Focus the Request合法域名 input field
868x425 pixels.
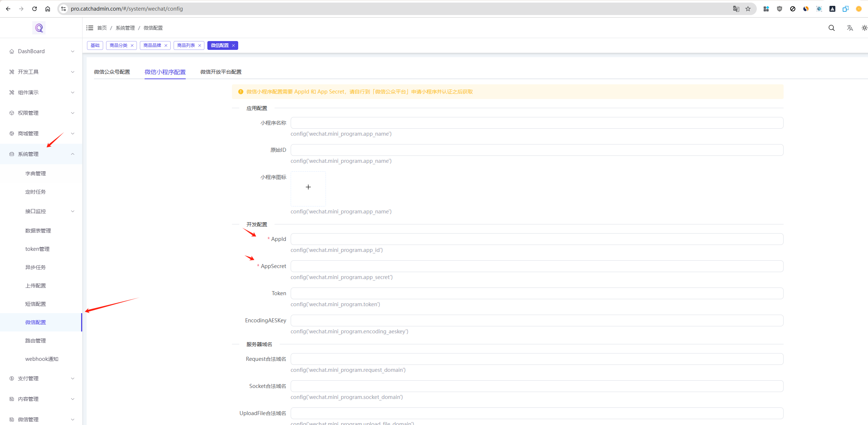(x=537, y=359)
